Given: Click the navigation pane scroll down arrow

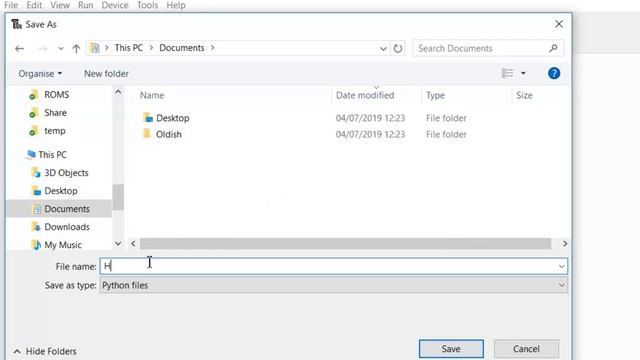Looking at the screenshot, I should 118,244.
